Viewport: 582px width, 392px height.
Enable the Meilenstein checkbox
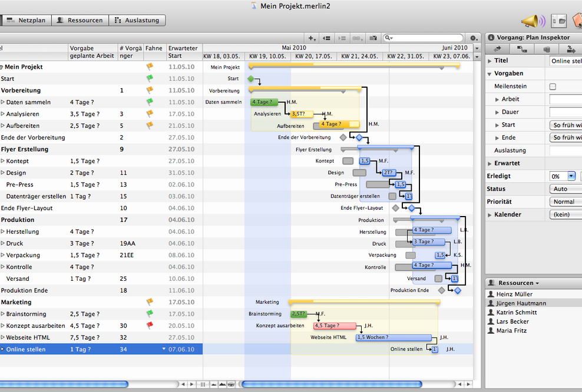(552, 86)
